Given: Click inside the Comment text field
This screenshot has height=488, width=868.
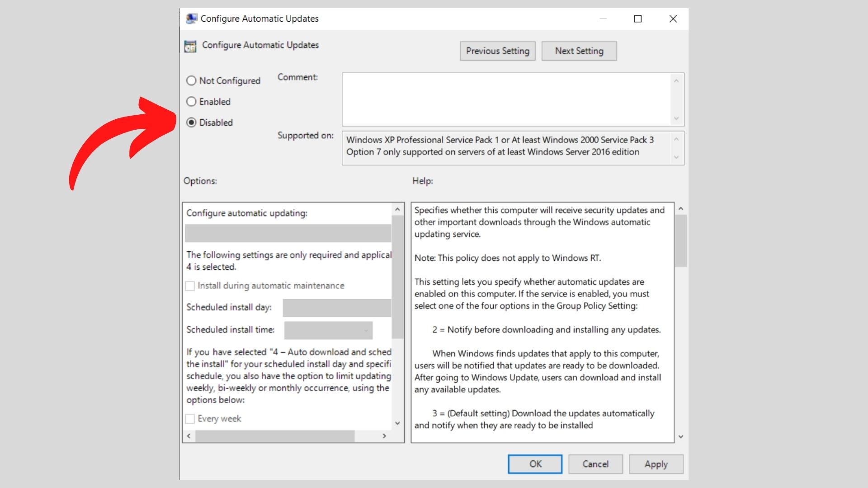Looking at the screenshot, I should click(506, 99).
